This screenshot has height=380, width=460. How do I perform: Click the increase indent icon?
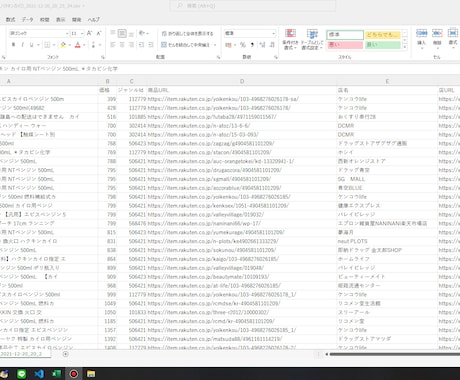151,45
